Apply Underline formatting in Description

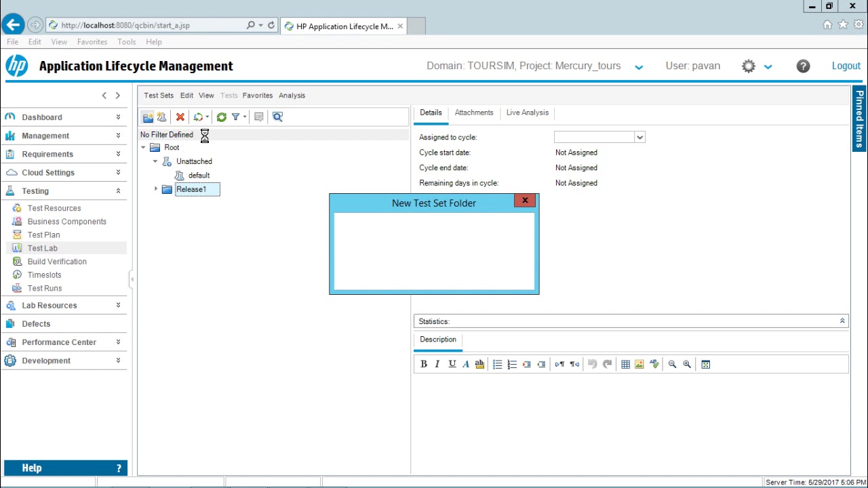452,365
